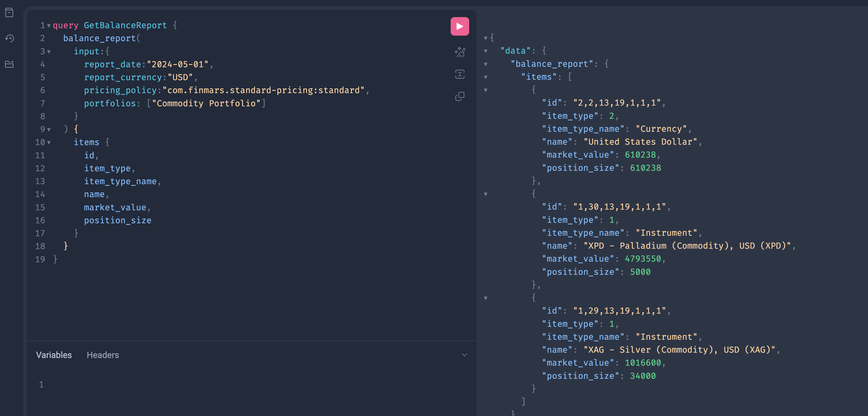The height and width of the screenshot is (416, 868).
Task: Run the GetBalanceReport query
Action: (460, 26)
